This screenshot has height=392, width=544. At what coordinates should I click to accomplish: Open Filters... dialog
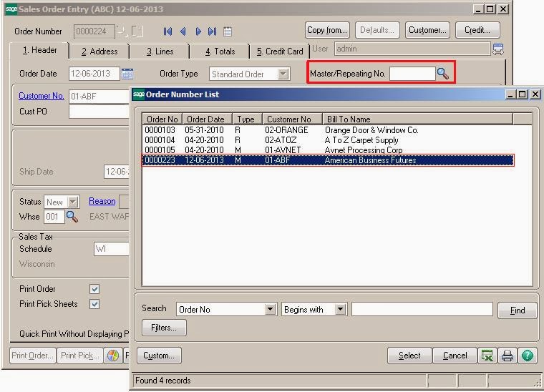tap(164, 328)
